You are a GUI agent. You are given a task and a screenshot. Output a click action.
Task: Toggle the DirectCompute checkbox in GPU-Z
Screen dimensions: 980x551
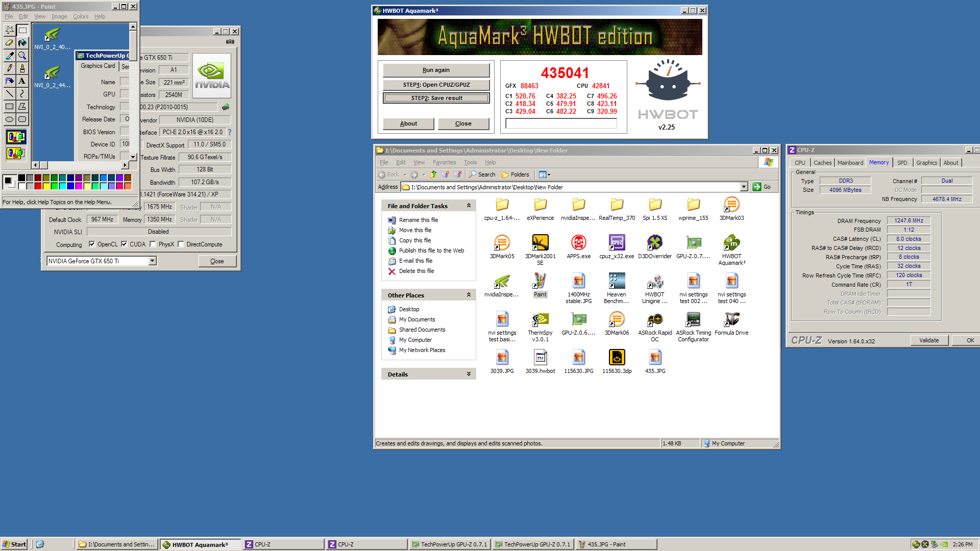click(181, 244)
